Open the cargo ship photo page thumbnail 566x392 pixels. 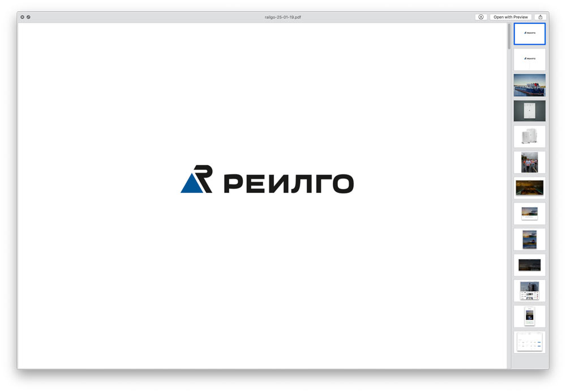(529, 85)
